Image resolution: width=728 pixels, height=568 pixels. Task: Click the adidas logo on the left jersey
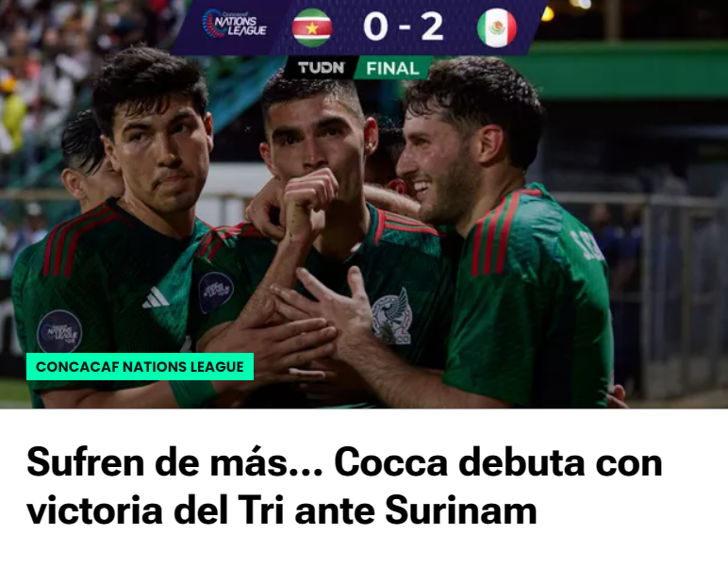point(156,298)
